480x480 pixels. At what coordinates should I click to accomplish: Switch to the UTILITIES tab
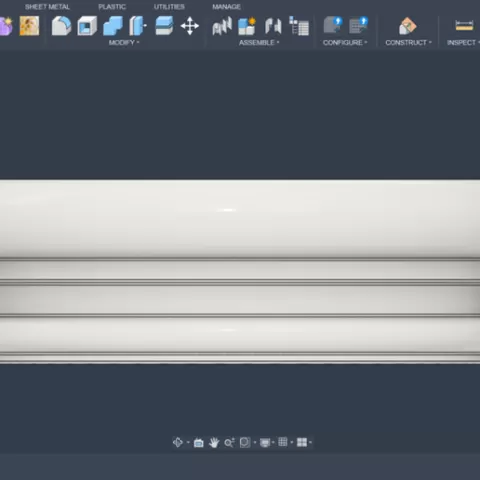[x=169, y=7]
